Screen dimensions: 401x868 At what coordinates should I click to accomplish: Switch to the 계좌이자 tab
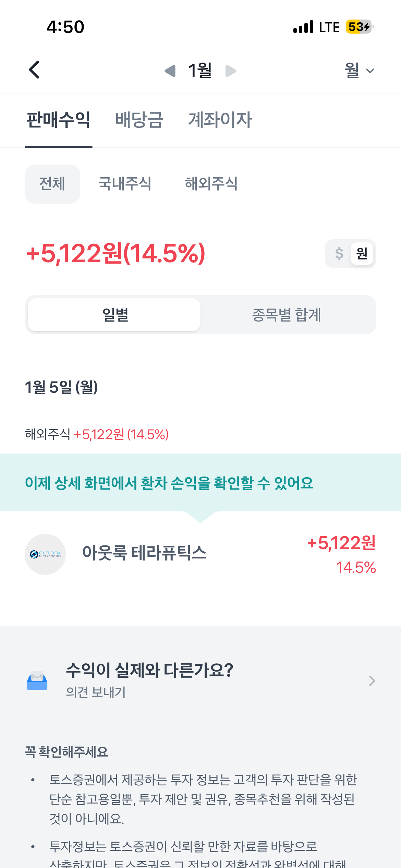[x=220, y=120]
